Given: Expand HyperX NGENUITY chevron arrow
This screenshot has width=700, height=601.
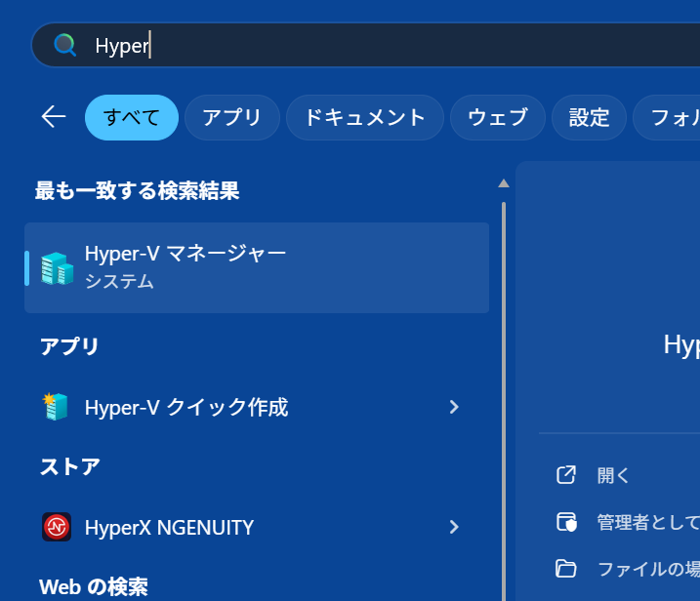Looking at the screenshot, I should [454, 527].
